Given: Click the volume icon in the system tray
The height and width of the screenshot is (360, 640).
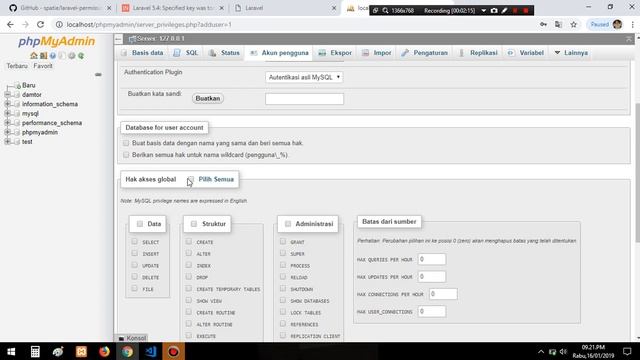Looking at the screenshot, I should (x=563, y=352).
